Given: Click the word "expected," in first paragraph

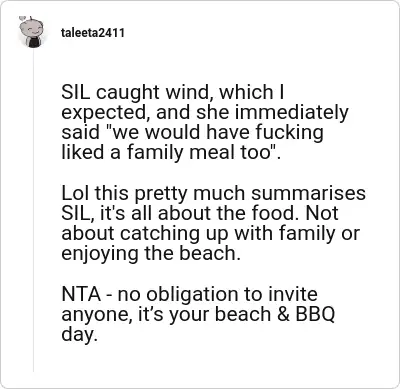Looking at the screenshot, I should pos(106,114).
